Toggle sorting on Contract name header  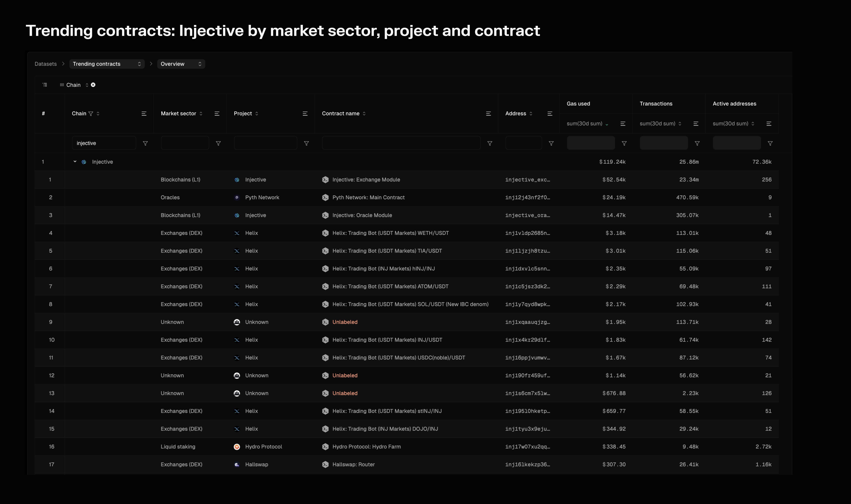point(343,113)
